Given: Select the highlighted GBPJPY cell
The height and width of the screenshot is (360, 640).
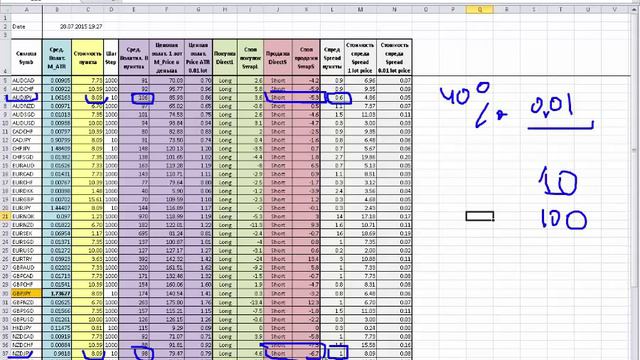Looking at the screenshot, I should click(27, 293).
